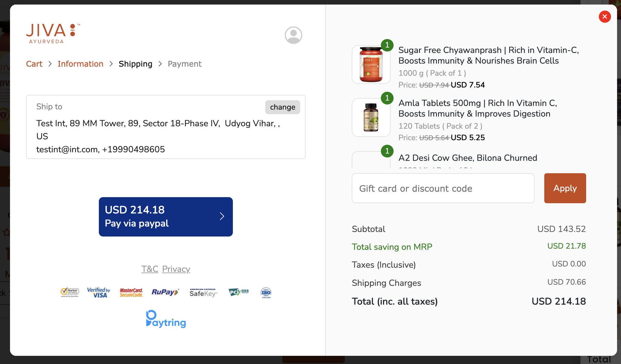Click the user profile avatar icon
The image size is (621, 364).
coord(293,35)
